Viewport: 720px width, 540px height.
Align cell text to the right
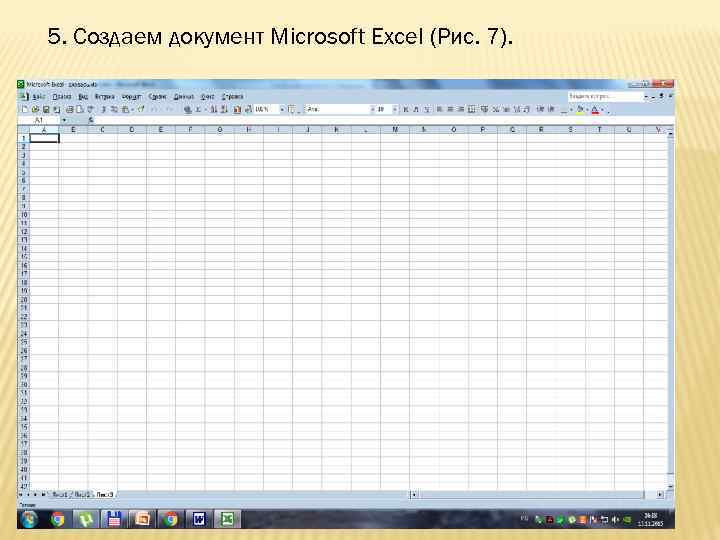(x=461, y=109)
